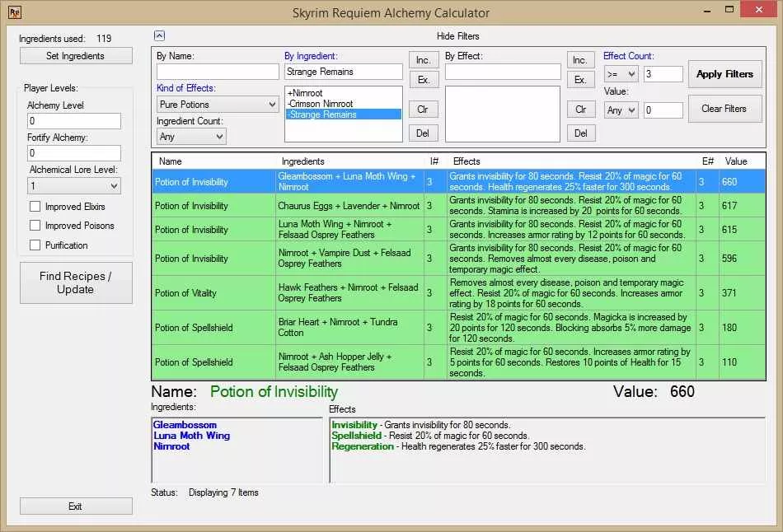Select -Crimson Nirnroot in ingredient filter list
783x532 pixels.
[x=344, y=103]
